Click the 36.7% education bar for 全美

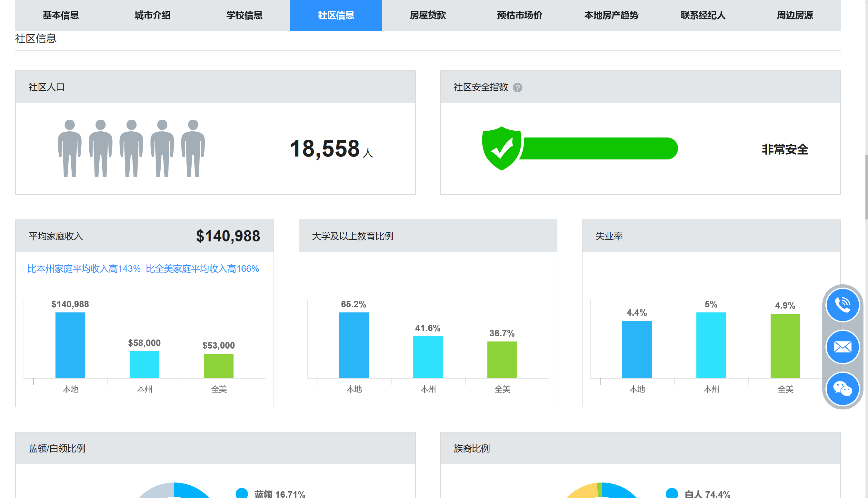pyautogui.click(x=502, y=360)
